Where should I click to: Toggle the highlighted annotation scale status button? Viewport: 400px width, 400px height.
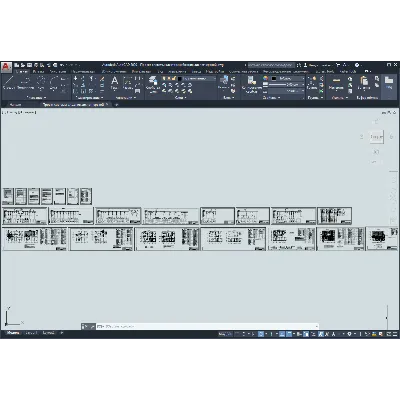tap(321, 334)
